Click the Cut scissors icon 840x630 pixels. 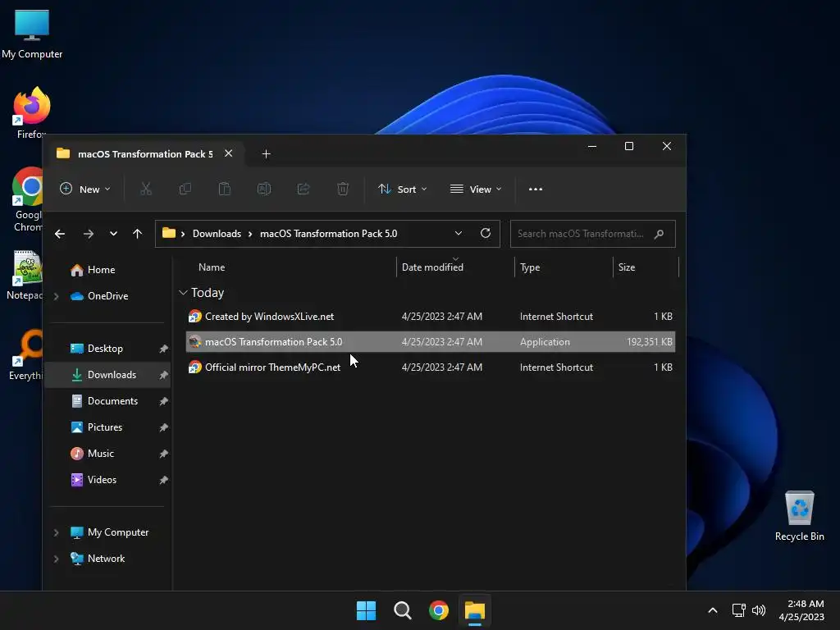146,189
